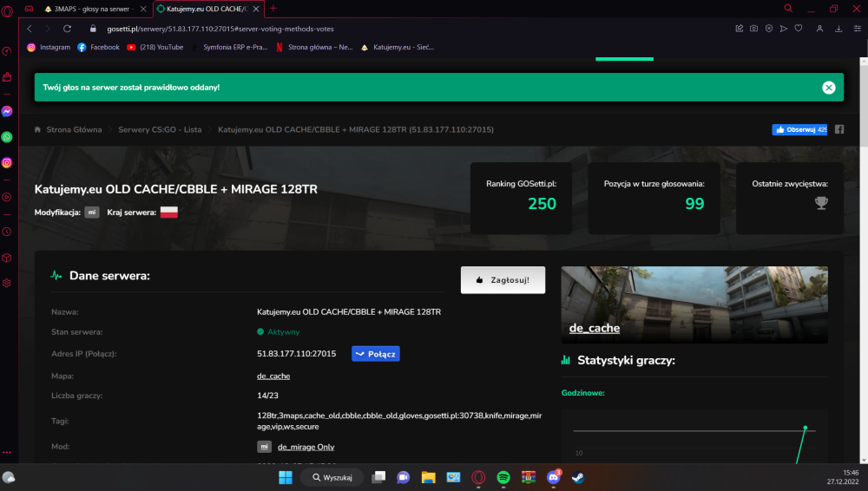Open Easy Setup sliders icon
This screenshot has width=868, height=491.
[857, 29]
